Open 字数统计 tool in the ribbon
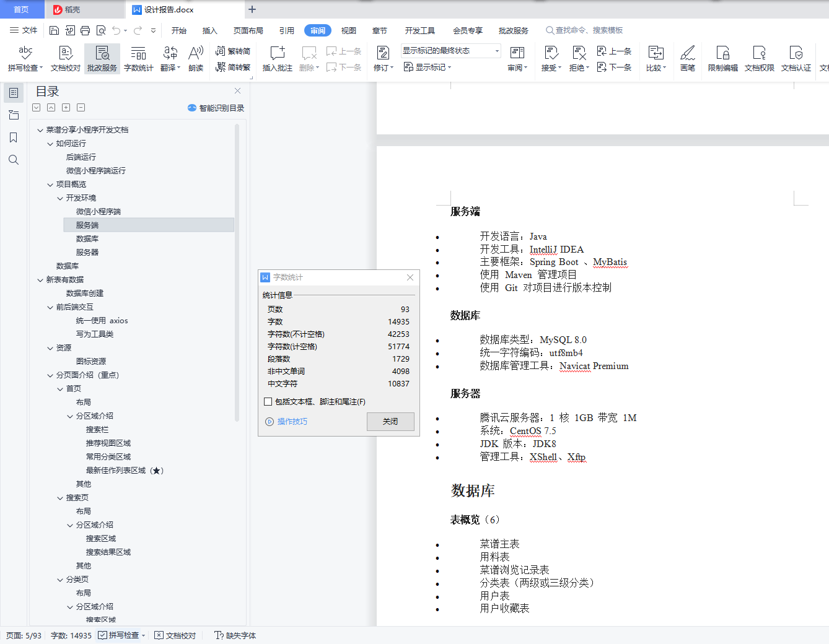 [x=139, y=58]
